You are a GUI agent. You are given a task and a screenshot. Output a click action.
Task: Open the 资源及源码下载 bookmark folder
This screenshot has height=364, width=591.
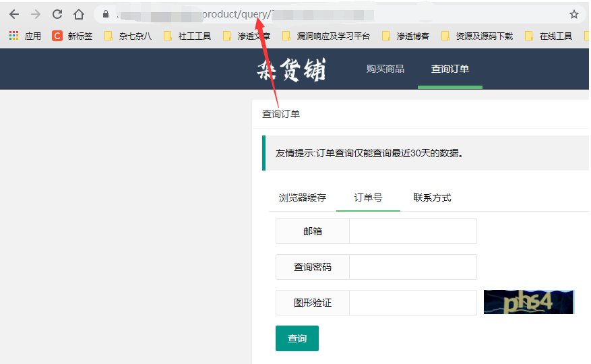click(x=476, y=36)
